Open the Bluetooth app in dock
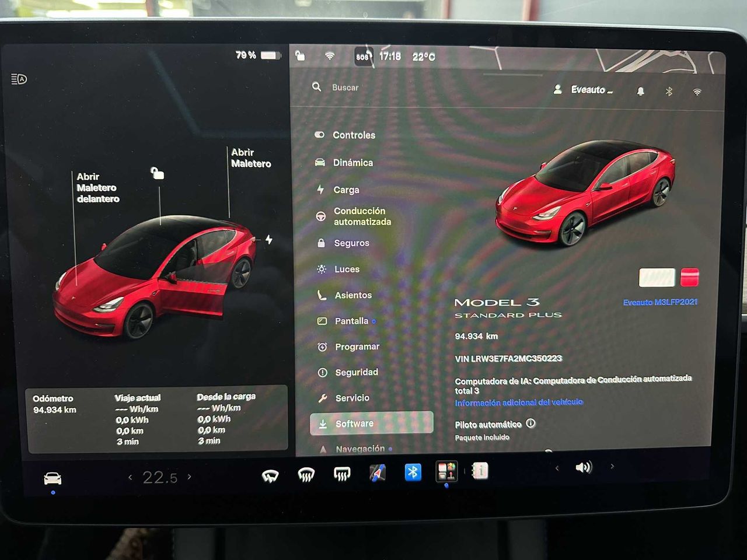 (x=413, y=472)
